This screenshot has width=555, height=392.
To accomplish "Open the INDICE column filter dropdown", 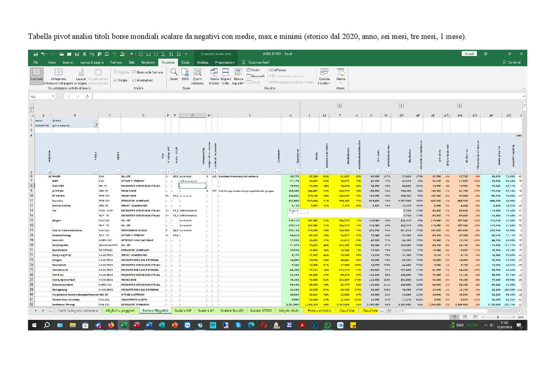I will (x=118, y=172).
